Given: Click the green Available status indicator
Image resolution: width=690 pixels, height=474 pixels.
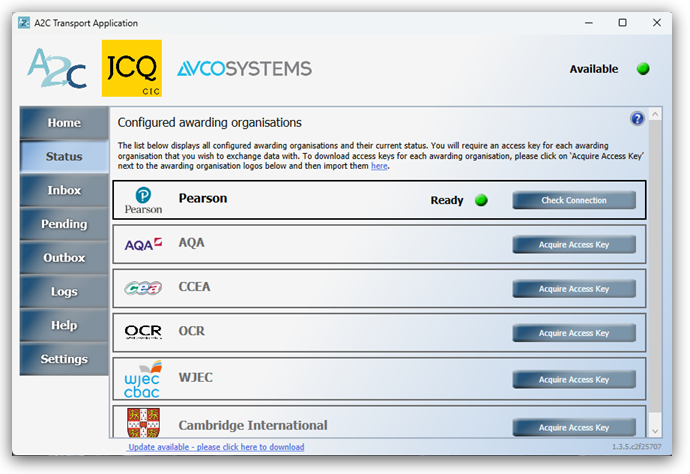Looking at the screenshot, I should point(643,69).
